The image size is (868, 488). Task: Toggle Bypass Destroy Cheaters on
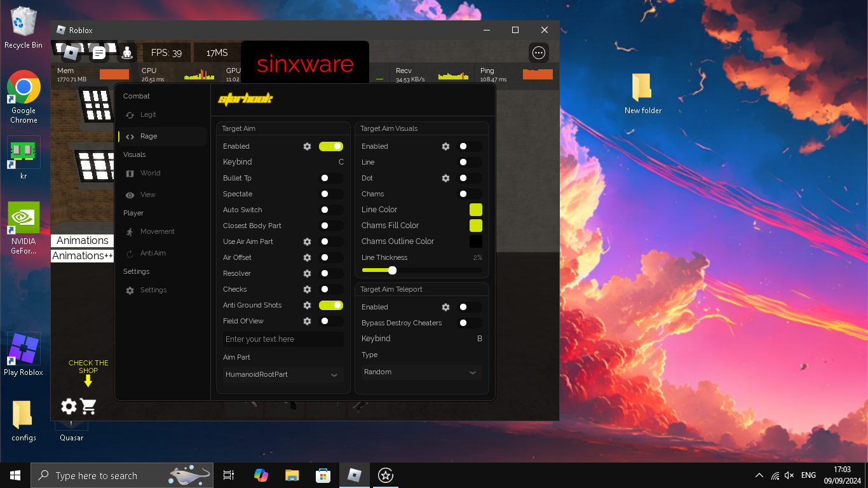pyautogui.click(x=470, y=323)
